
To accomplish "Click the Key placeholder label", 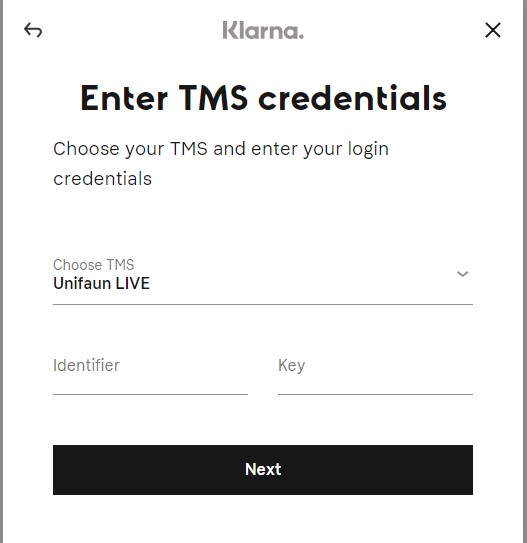I will (292, 366).
